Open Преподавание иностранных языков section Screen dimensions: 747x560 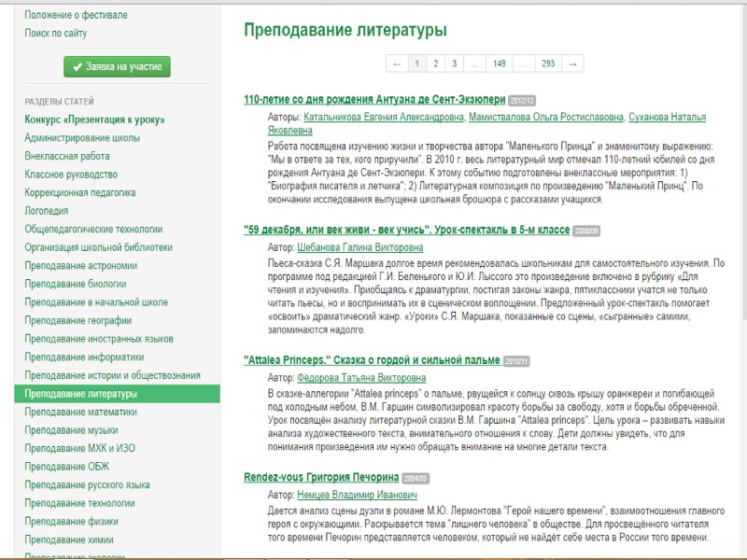pyautogui.click(x=99, y=339)
